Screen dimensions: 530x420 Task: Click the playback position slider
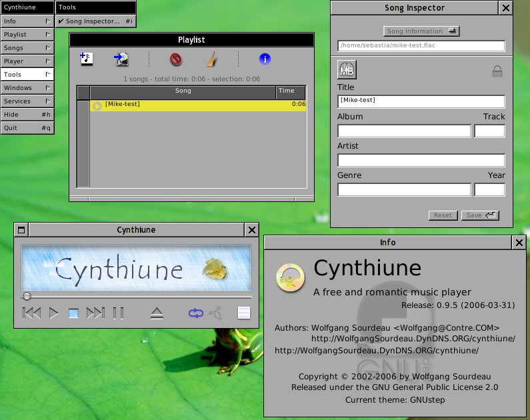point(137,296)
